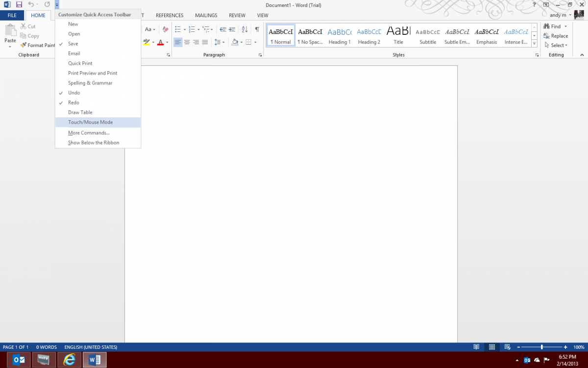Apply the Heading 1 style
Screen dimensions: 588x368
(340, 35)
